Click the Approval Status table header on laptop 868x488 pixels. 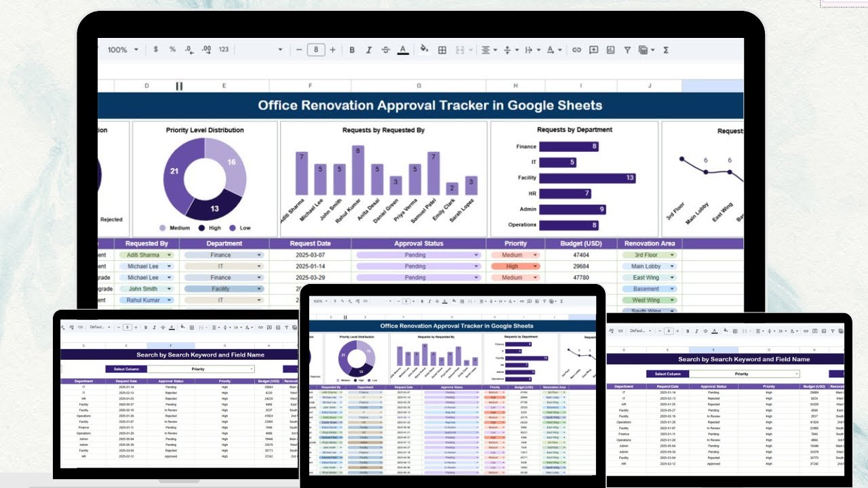[418, 243]
